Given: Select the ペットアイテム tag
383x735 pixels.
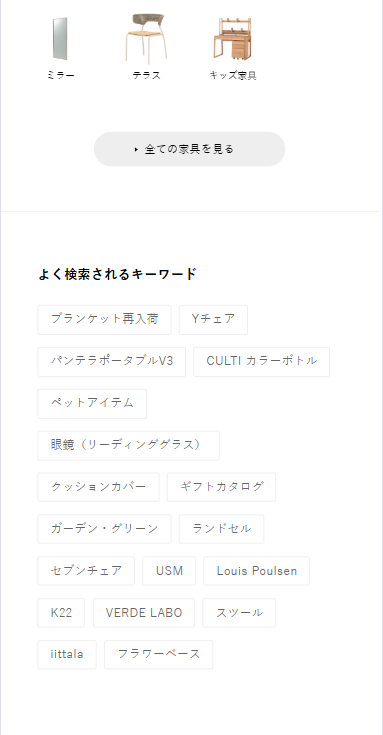Looking at the screenshot, I should pyautogui.click(x=92, y=404).
